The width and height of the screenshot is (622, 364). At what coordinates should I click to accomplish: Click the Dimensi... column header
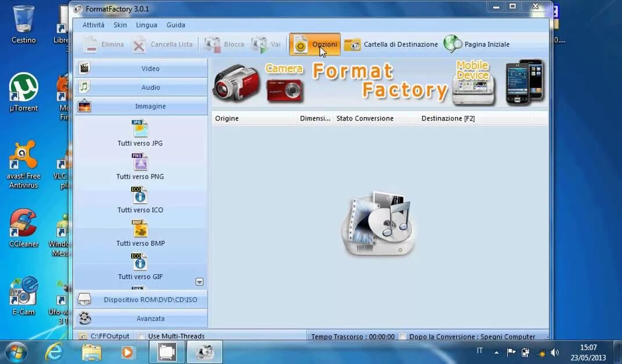[x=315, y=118]
